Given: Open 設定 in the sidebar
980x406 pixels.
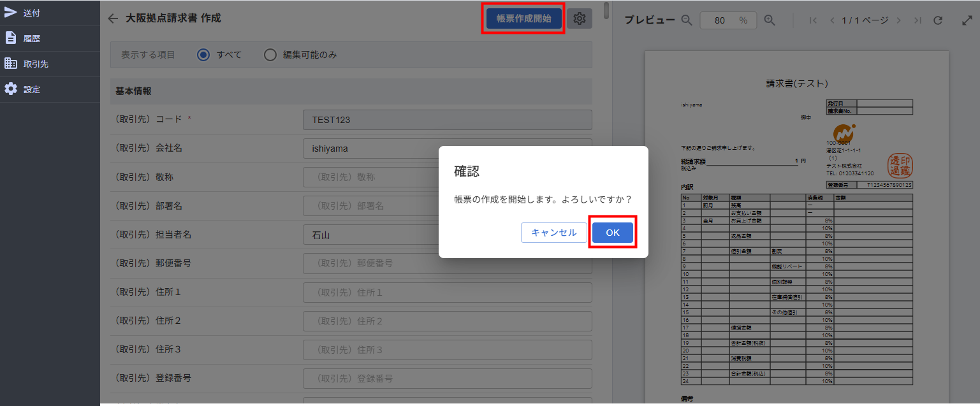Looking at the screenshot, I should (32, 89).
